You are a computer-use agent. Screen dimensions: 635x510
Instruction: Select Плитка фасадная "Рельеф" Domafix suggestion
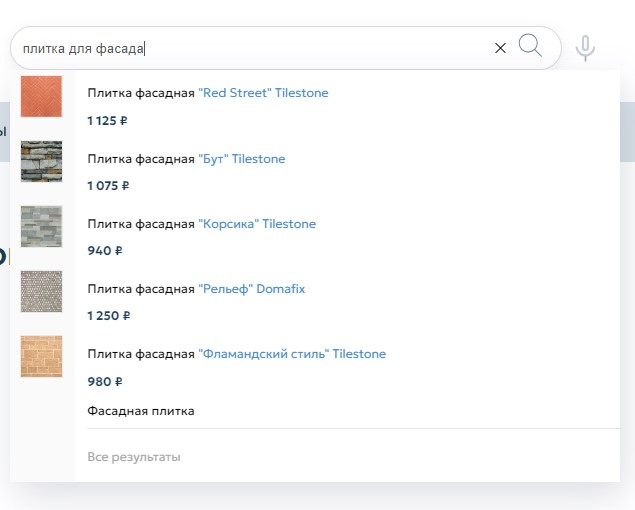pos(196,289)
